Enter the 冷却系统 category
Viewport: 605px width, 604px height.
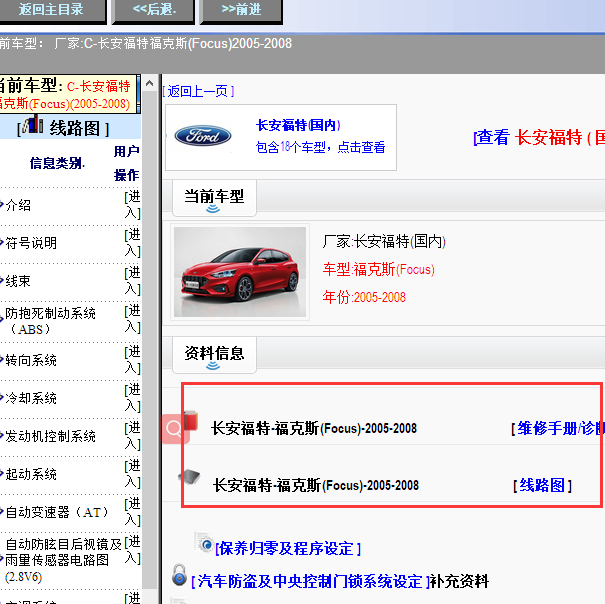click(x=132, y=398)
